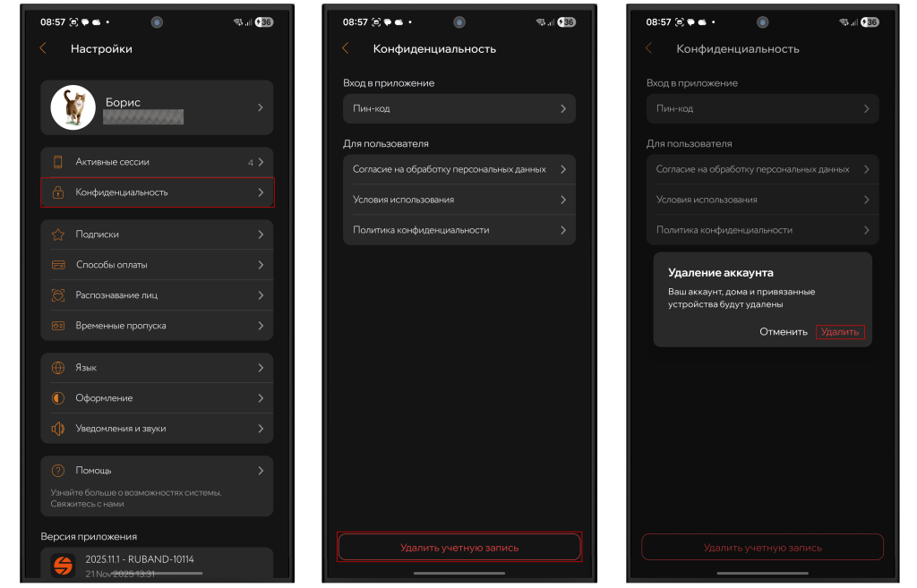Cancel account deletion with Отменить
This screenshot has width=917, height=588.
[784, 332]
